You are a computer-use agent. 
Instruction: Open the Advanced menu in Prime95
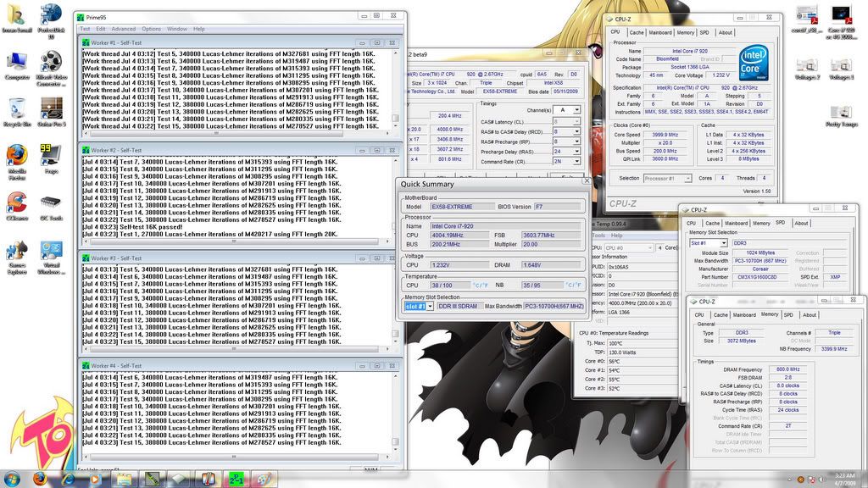[123, 29]
